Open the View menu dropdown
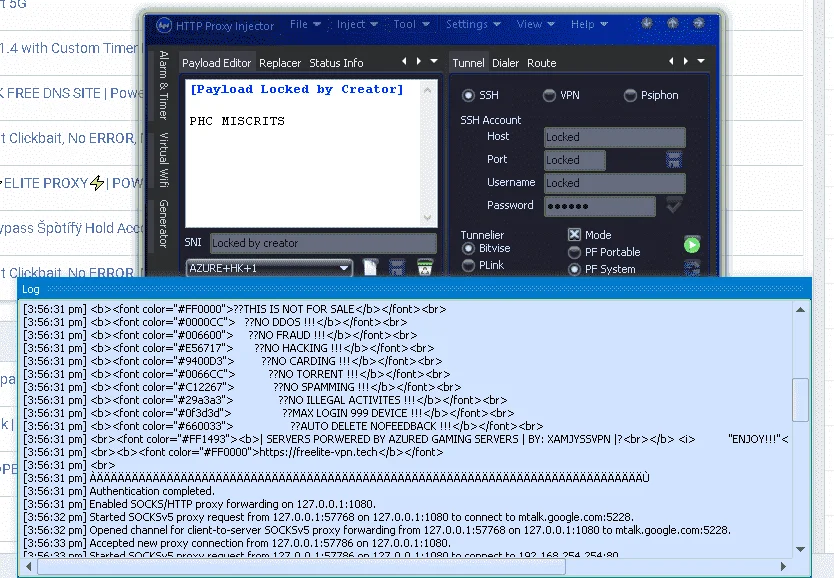Viewport: 834px width, 578px height. tap(535, 24)
